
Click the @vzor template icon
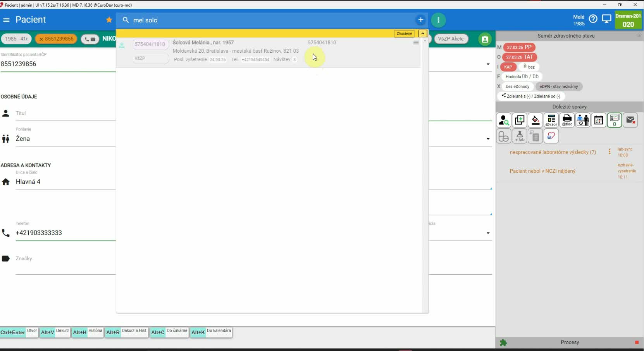click(551, 120)
